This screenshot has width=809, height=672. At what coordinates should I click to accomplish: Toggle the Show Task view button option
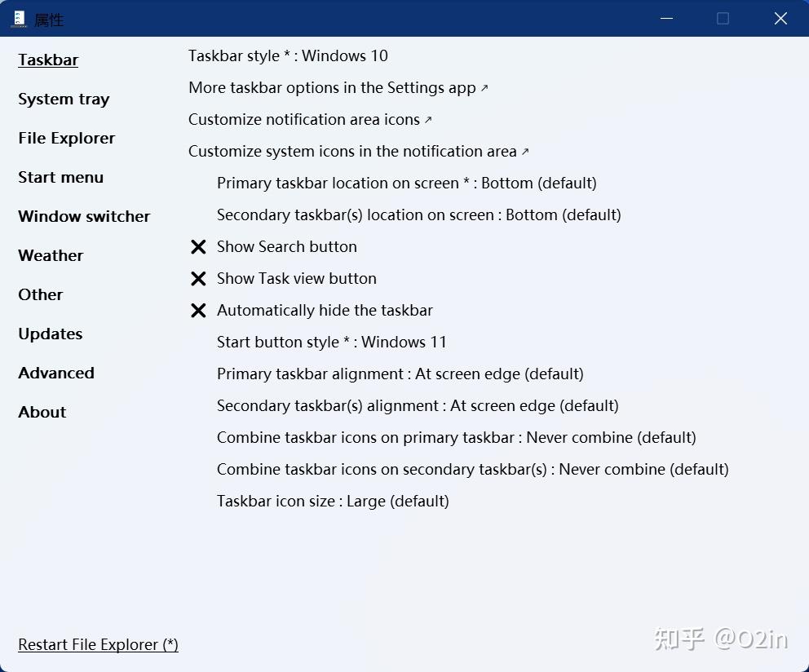(296, 279)
